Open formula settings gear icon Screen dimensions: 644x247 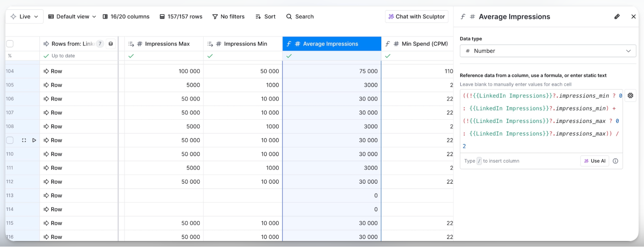click(x=630, y=96)
